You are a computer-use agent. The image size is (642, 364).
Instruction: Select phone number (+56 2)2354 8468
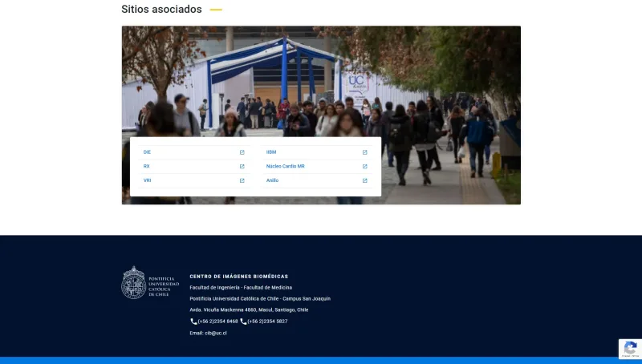coord(217,322)
